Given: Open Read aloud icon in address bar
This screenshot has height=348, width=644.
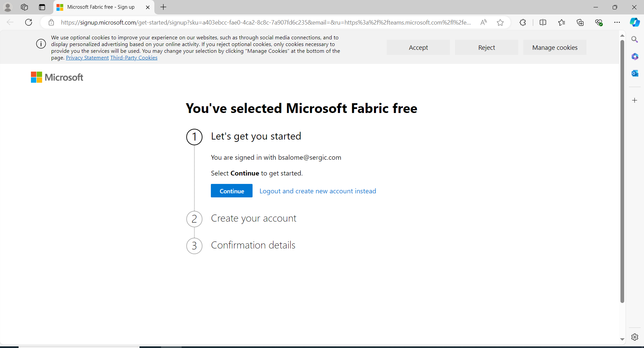Looking at the screenshot, I should (x=484, y=23).
